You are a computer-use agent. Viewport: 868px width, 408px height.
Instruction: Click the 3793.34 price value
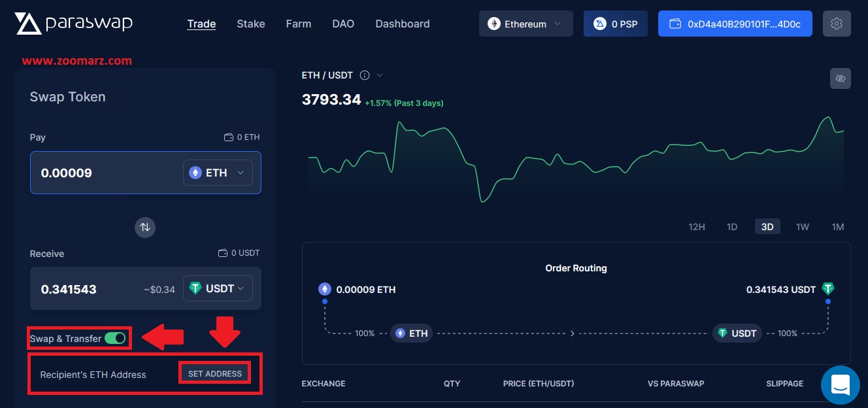click(x=331, y=99)
